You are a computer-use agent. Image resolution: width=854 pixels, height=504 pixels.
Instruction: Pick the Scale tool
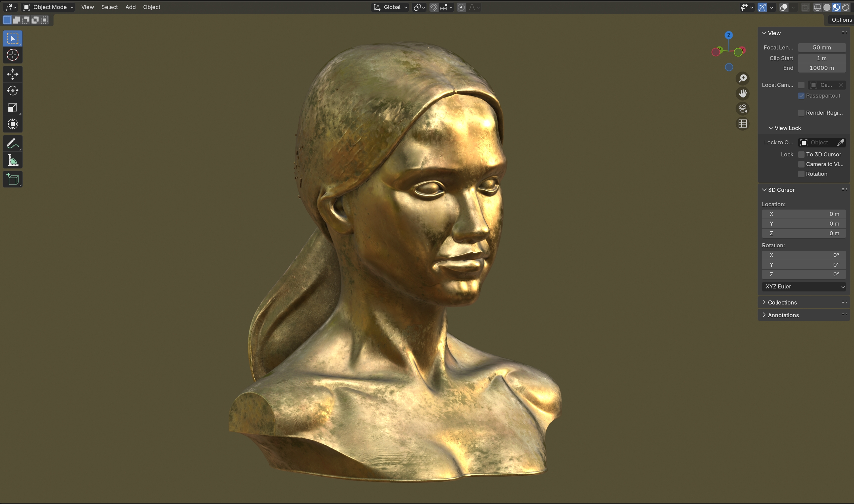click(x=13, y=108)
